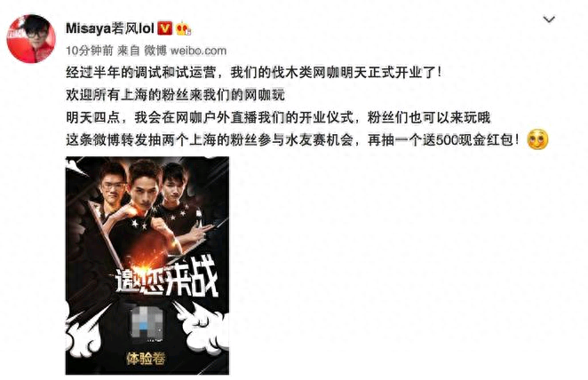Enlarge the attached poster image
Screen dimensions: 588x380
point(147,265)
